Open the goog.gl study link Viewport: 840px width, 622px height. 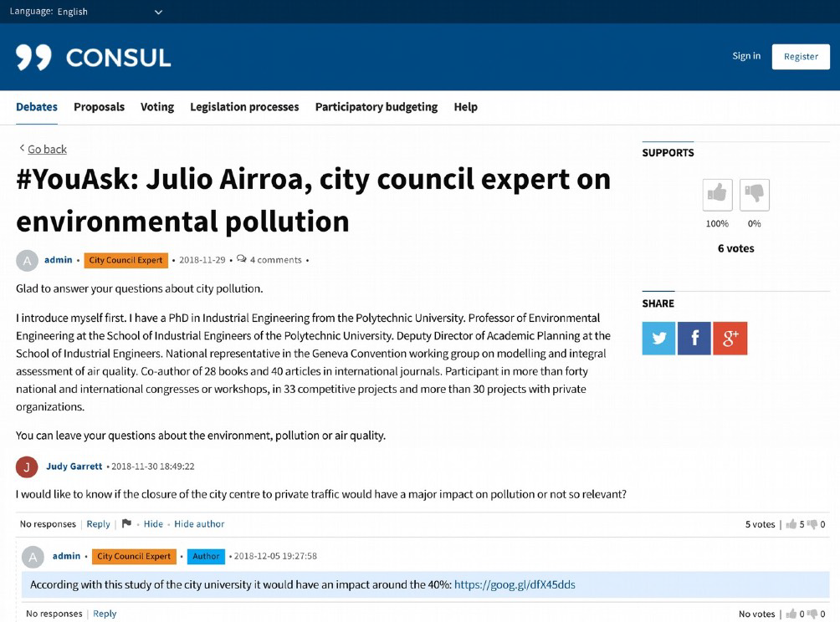(515, 584)
